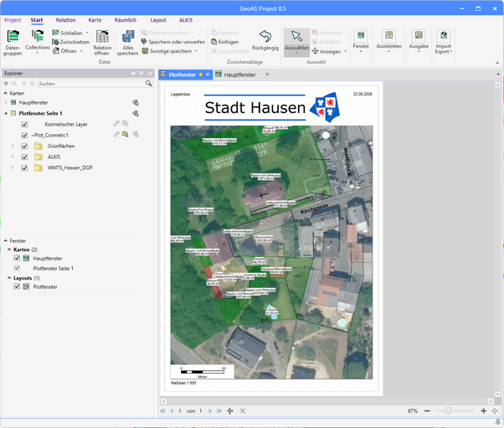Open the Datengruppen tool
504x428 pixels.
click(13, 43)
